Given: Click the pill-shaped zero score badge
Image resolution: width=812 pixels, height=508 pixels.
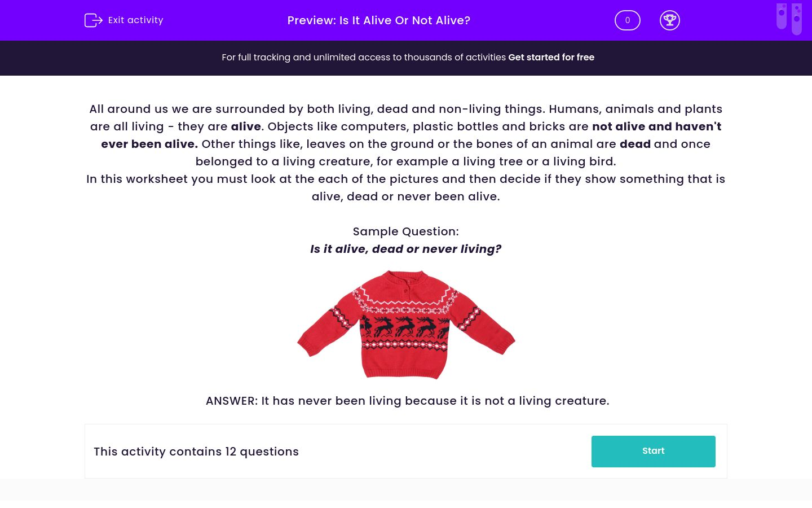Looking at the screenshot, I should coord(627,20).
